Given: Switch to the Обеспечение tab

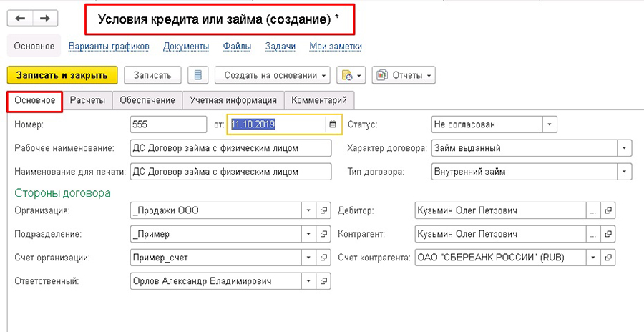Looking at the screenshot, I should 147,100.
